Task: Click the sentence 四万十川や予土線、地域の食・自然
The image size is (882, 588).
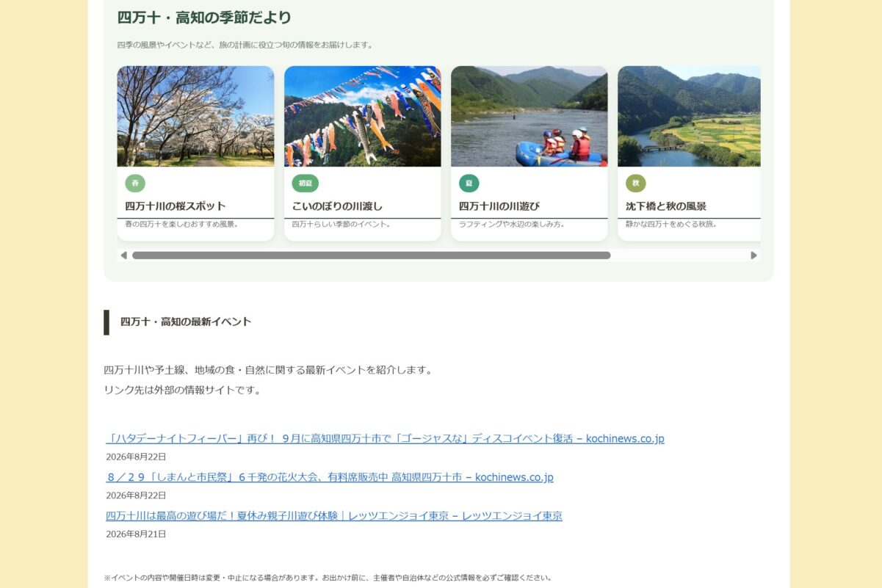Action: pos(269,370)
